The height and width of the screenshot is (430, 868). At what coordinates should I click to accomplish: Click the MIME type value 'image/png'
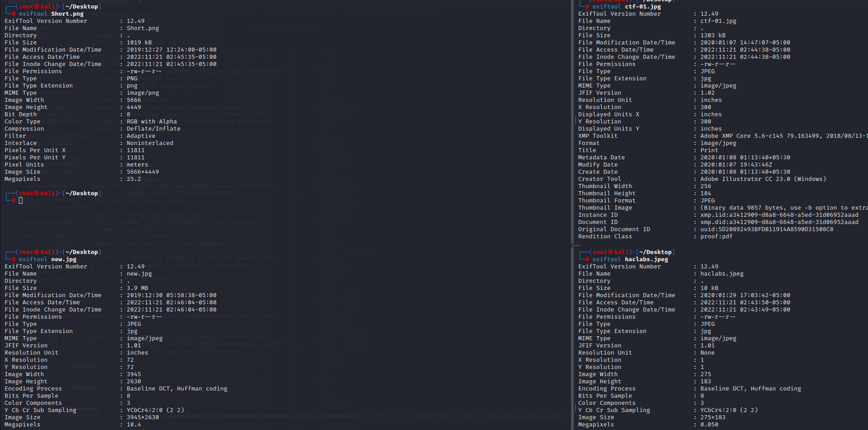coord(143,93)
